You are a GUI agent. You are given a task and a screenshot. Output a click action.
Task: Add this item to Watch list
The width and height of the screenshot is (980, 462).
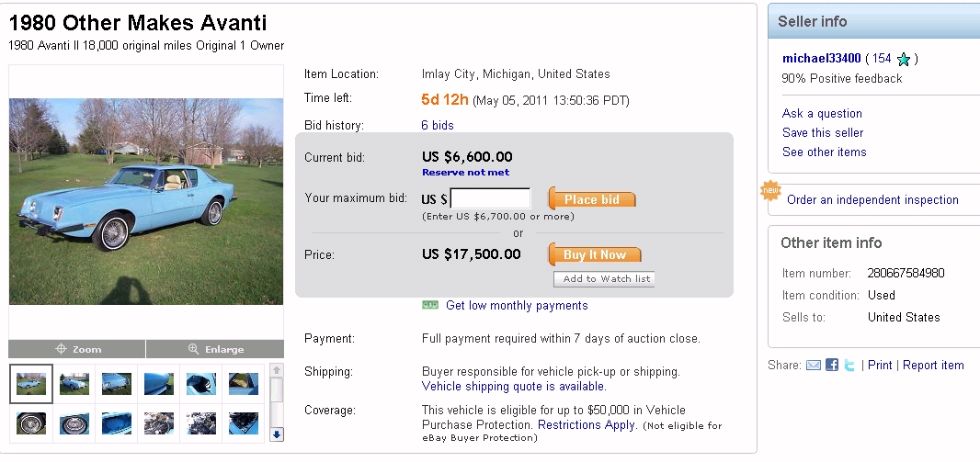604,279
